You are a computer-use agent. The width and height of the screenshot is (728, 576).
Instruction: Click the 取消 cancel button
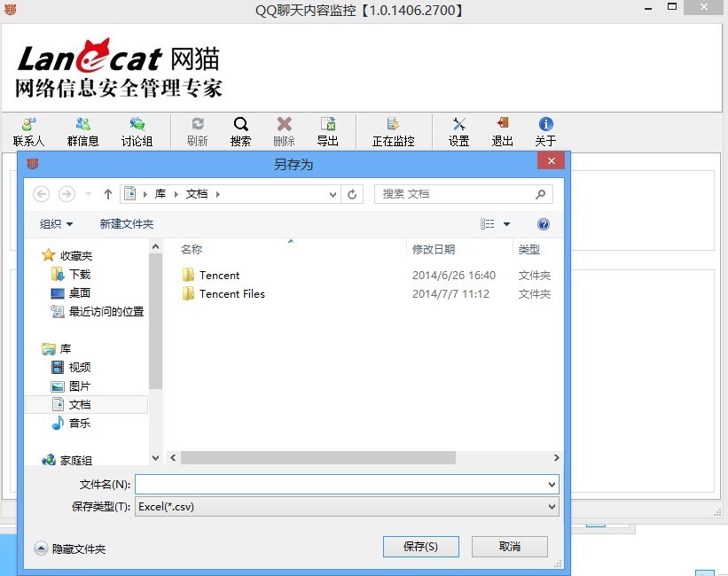pyautogui.click(x=510, y=546)
